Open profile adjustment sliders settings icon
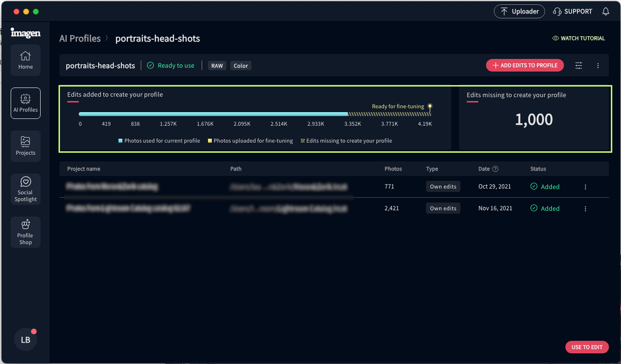 [x=578, y=66]
